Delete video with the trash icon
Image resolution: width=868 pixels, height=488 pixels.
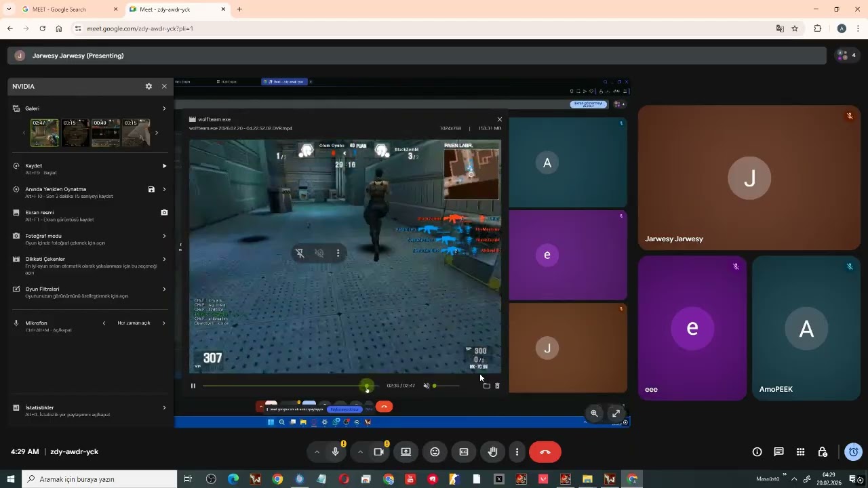click(497, 386)
